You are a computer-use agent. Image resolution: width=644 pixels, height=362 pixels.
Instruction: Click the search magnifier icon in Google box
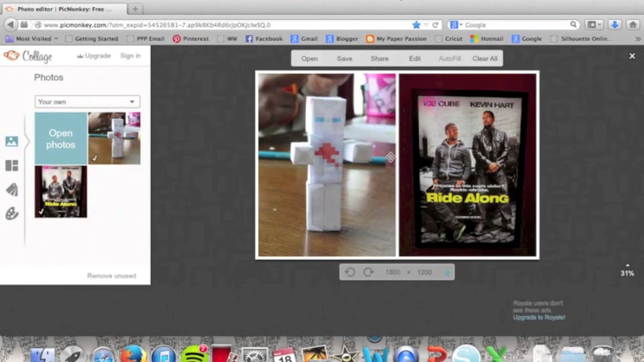(x=573, y=25)
